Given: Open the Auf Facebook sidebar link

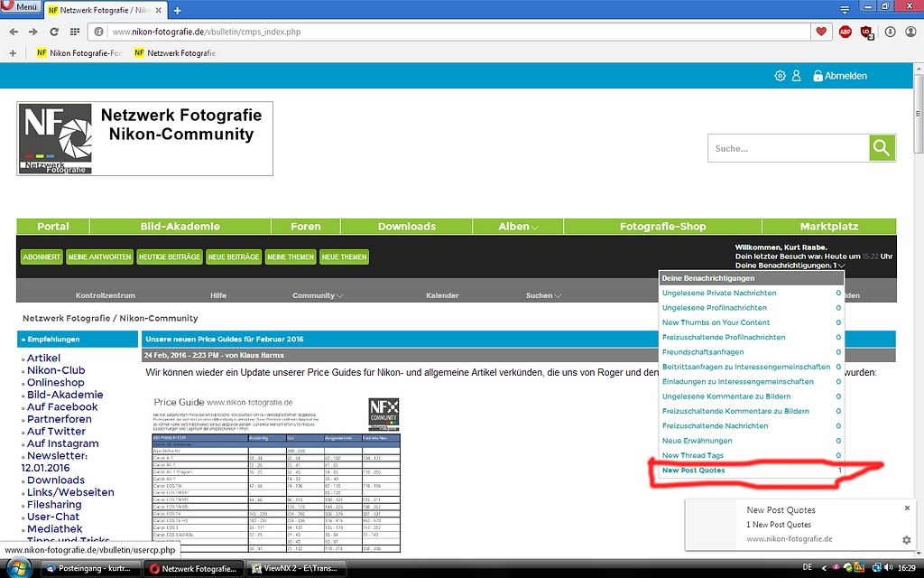Looking at the screenshot, I should (62, 407).
